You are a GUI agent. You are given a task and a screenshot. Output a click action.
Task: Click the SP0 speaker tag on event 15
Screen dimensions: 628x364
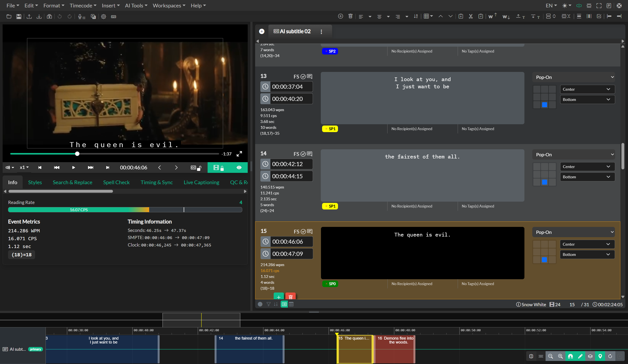click(330, 284)
